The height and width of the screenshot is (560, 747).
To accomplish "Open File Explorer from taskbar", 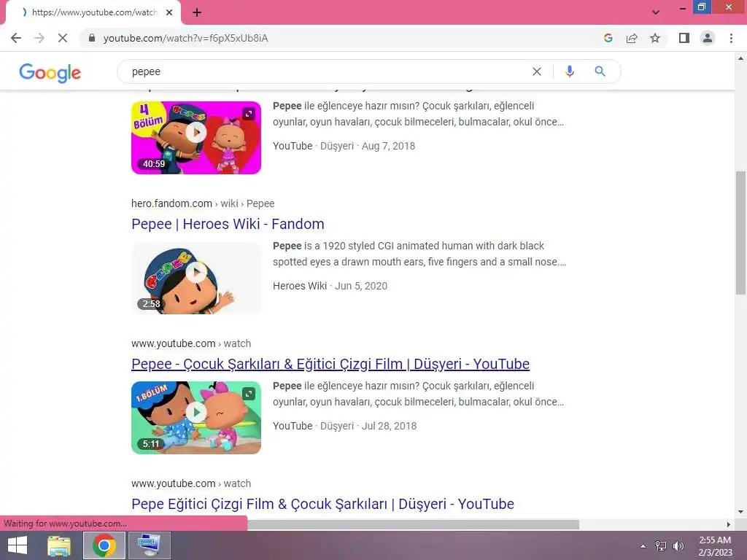I will pyautogui.click(x=59, y=545).
